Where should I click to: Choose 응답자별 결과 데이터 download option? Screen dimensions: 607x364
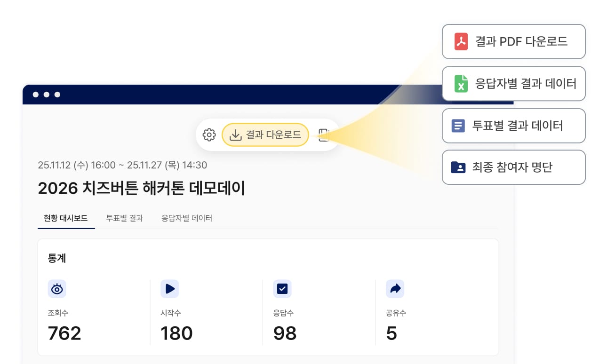(x=514, y=84)
